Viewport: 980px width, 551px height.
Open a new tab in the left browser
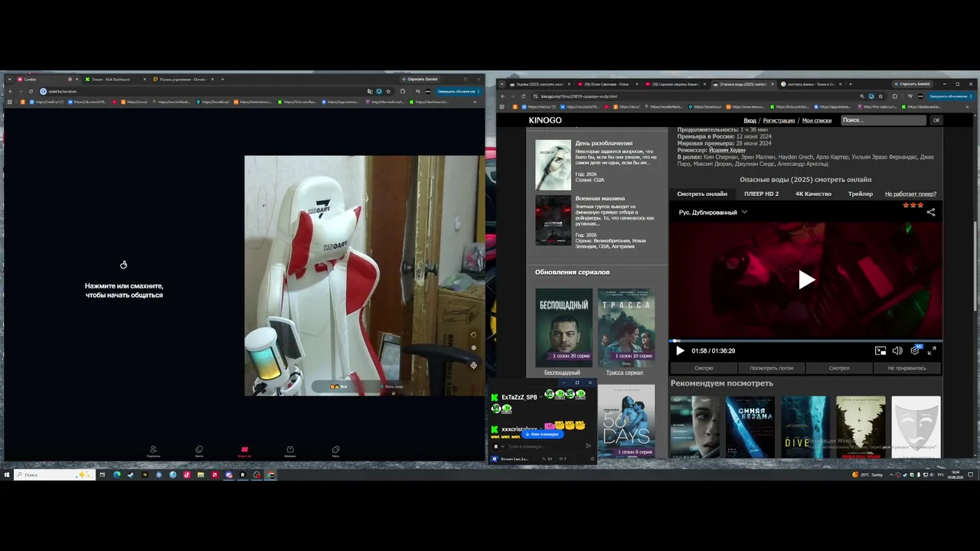click(223, 79)
